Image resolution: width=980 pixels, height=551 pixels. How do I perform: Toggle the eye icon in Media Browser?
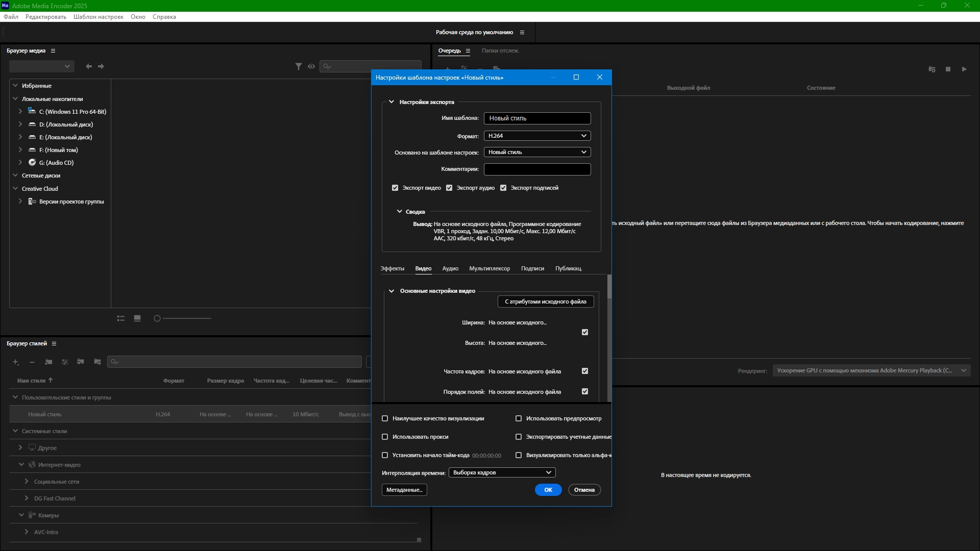pyautogui.click(x=311, y=66)
